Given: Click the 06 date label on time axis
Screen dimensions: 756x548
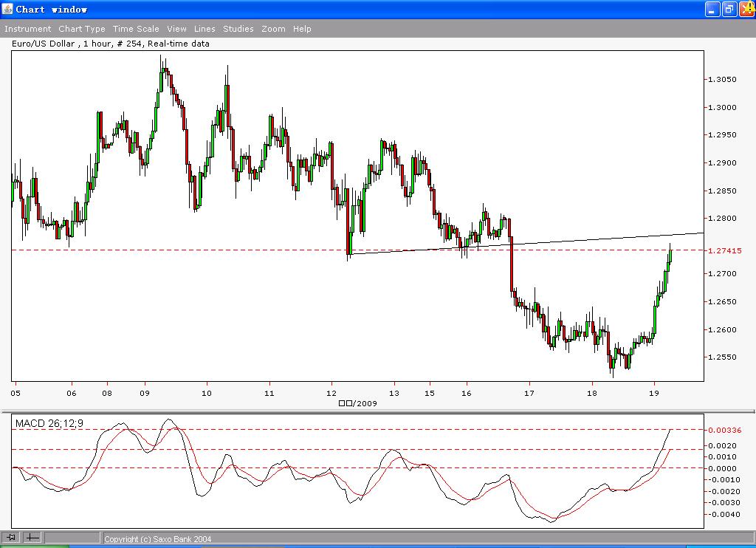Looking at the screenshot, I should [x=72, y=393].
